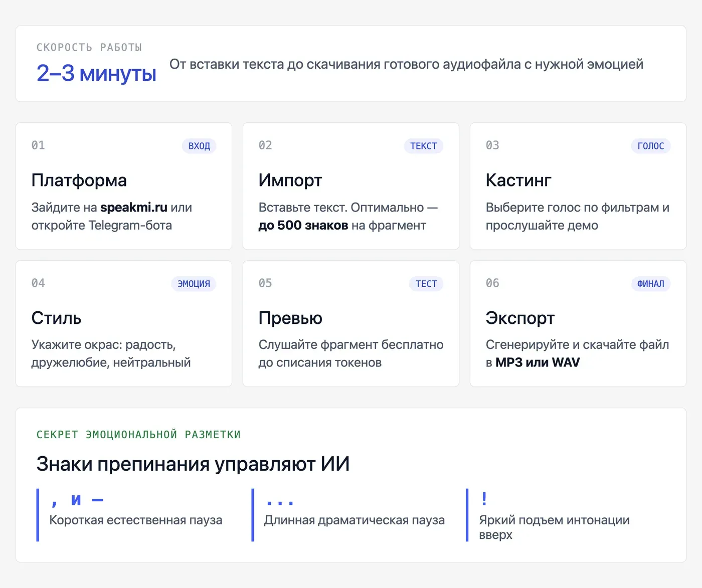This screenshot has width=702, height=588.
Task: Select the Превью card heading
Action: pos(290,318)
